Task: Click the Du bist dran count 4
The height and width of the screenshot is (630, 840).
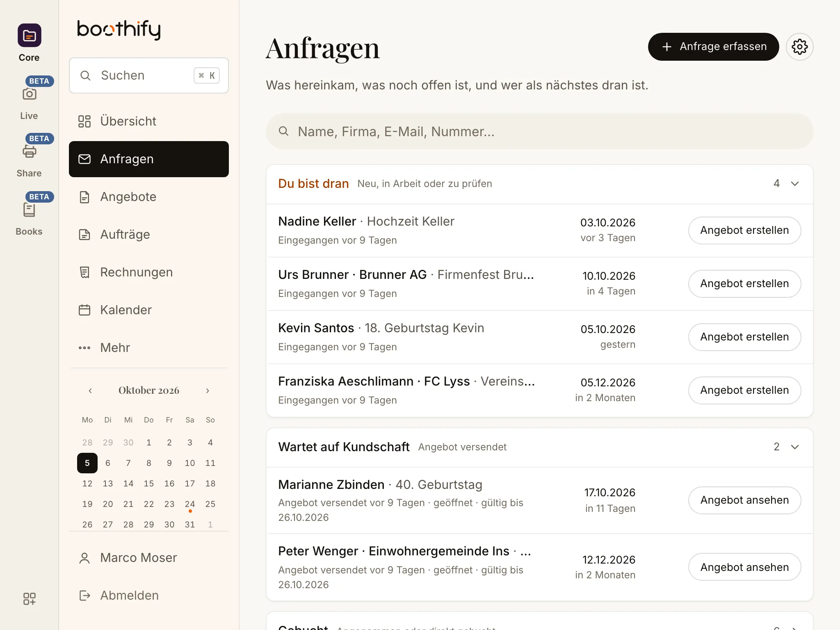Action: pyautogui.click(x=776, y=184)
